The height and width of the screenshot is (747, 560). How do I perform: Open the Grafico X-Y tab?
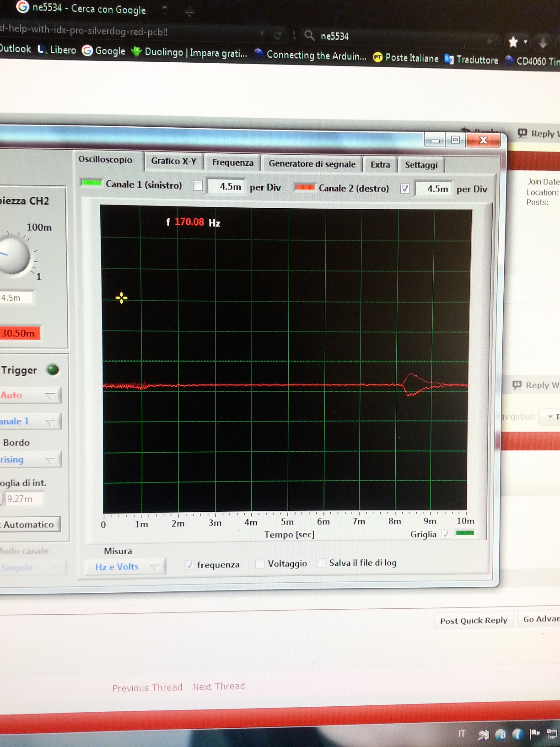click(173, 161)
